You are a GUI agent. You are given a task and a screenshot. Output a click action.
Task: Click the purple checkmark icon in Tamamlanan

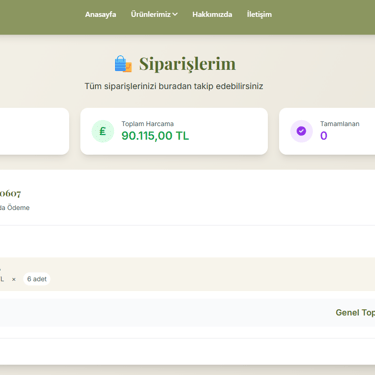click(301, 131)
